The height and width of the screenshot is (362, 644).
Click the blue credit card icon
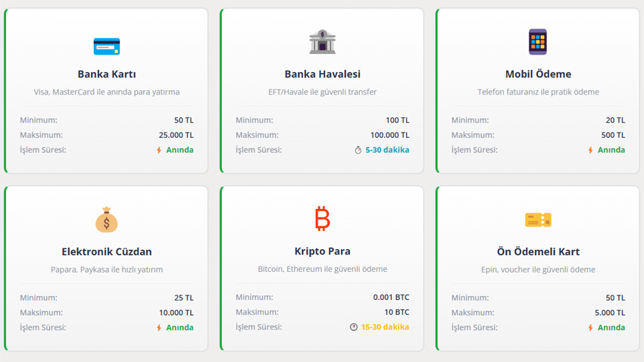107,46
